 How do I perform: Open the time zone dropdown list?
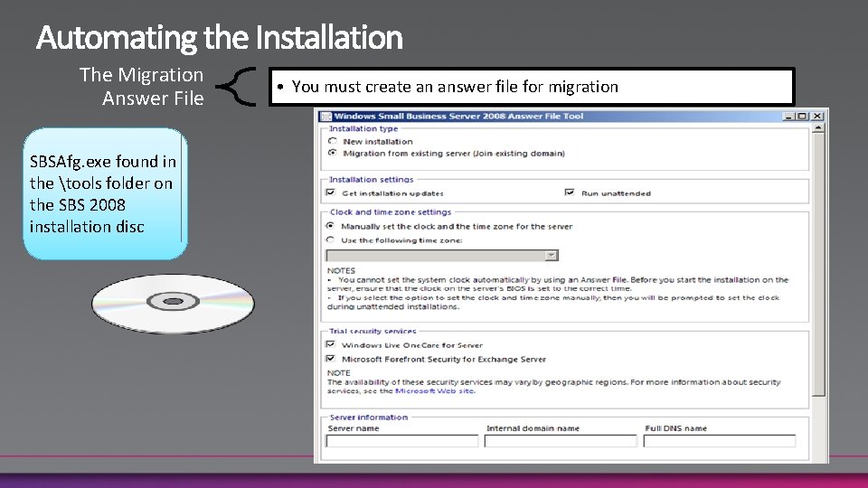(552, 255)
